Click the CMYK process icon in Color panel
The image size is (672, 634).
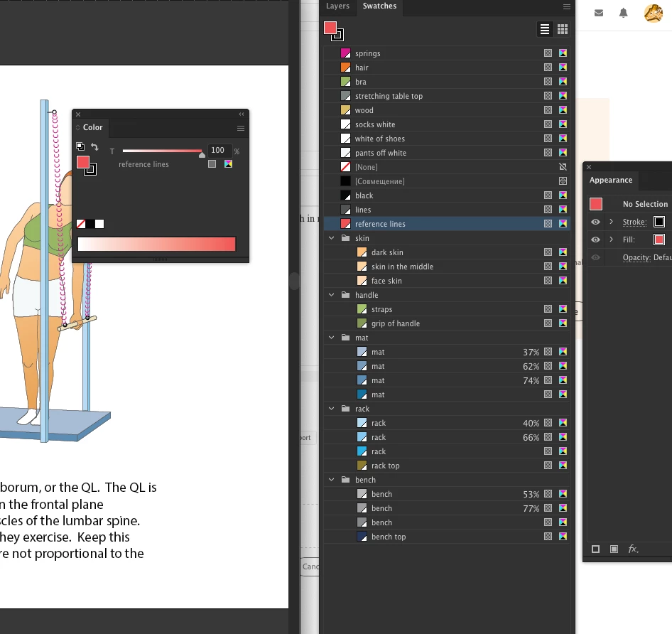click(x=229, y=164)
